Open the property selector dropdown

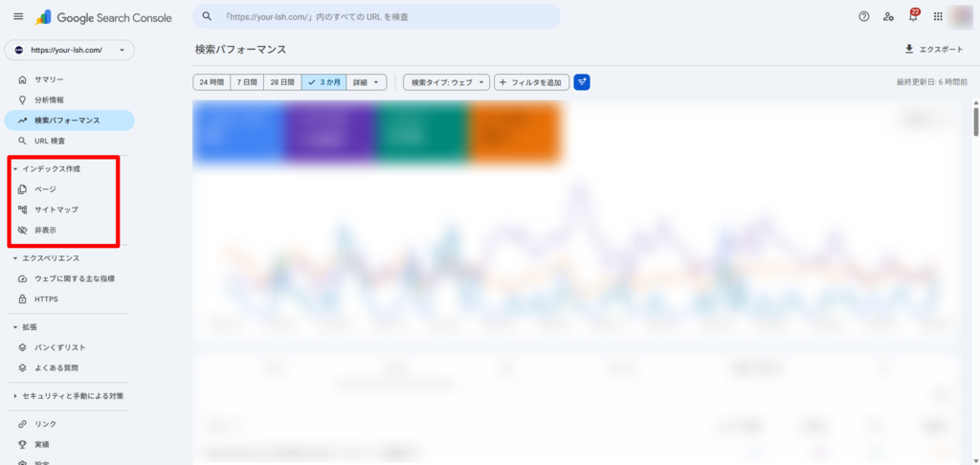(x=69, y=50)
